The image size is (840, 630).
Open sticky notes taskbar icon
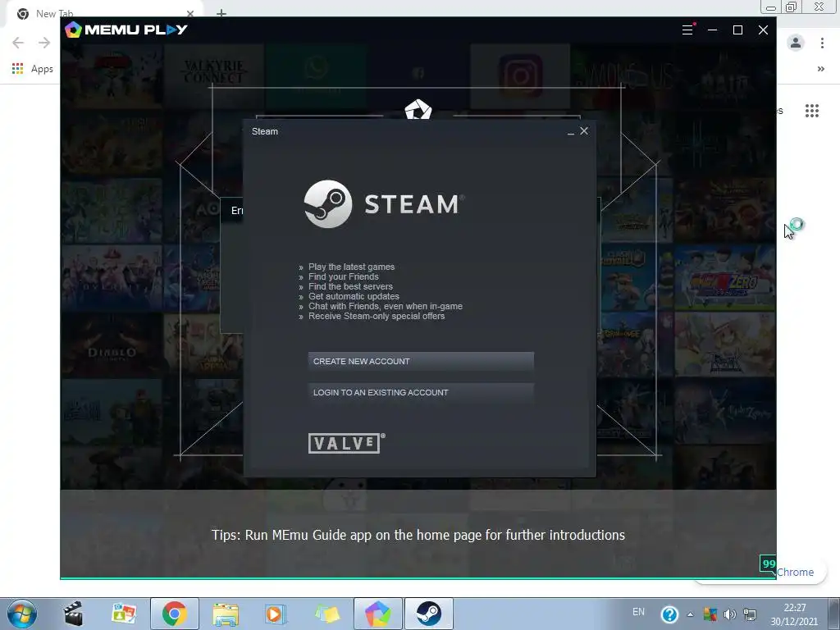coord(327,614)
